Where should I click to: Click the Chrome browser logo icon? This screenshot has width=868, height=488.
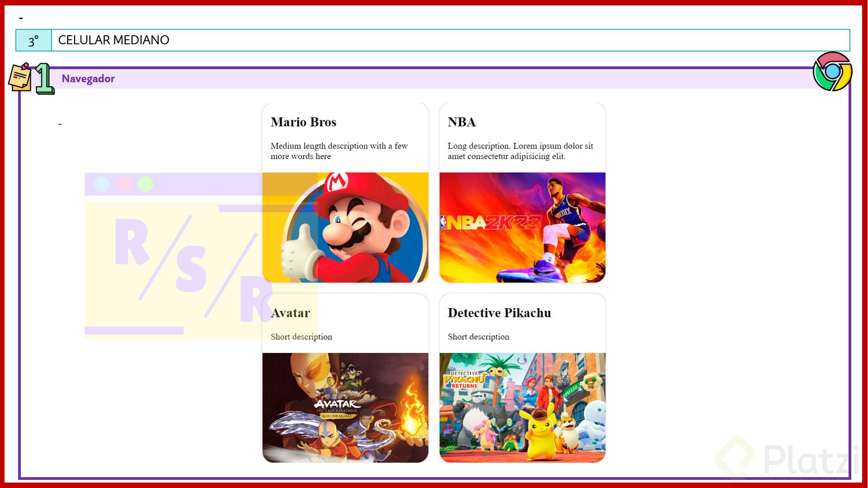tap(832, 71)
